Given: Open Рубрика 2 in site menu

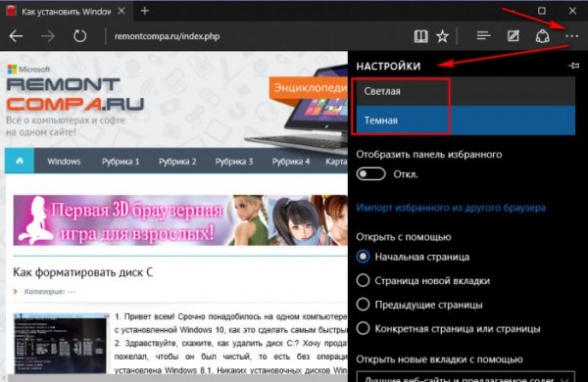Looking at the screenshot, I should click(x=177, y=162).
